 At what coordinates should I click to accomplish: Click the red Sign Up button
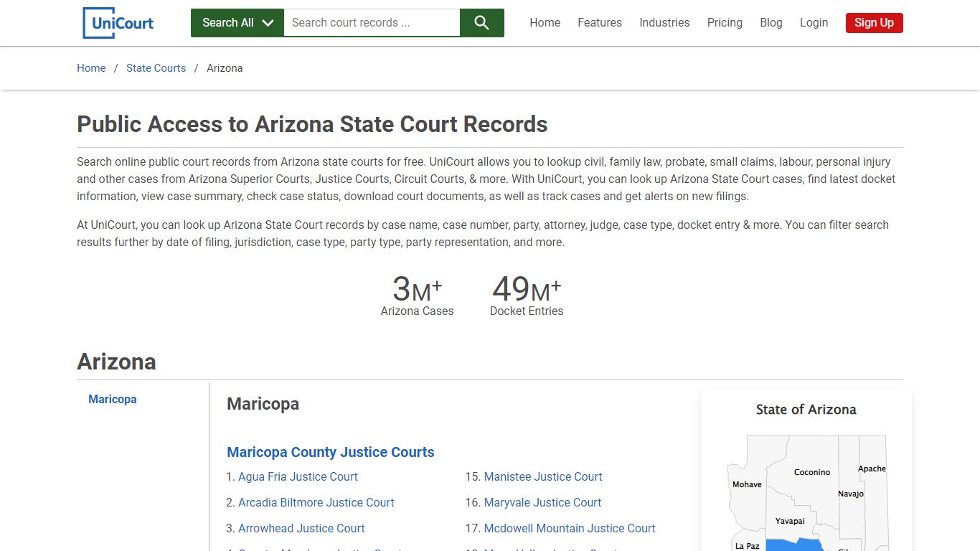(x=874, y=23)
